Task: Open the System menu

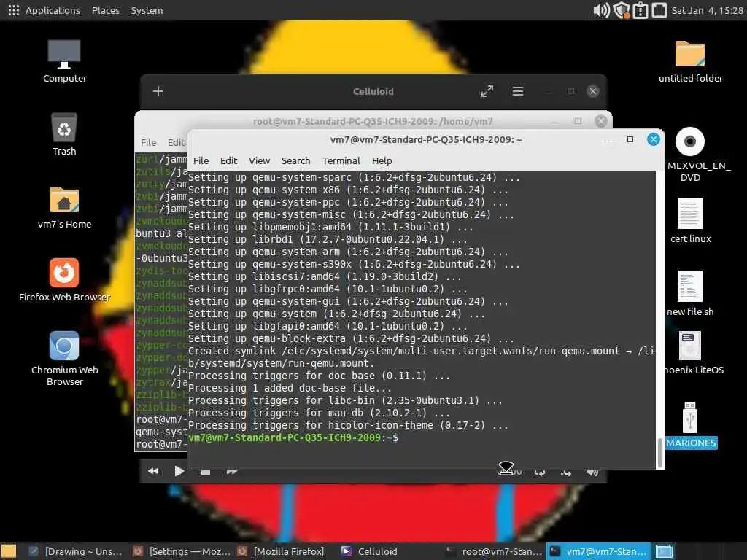Action: tap(147, 10)
